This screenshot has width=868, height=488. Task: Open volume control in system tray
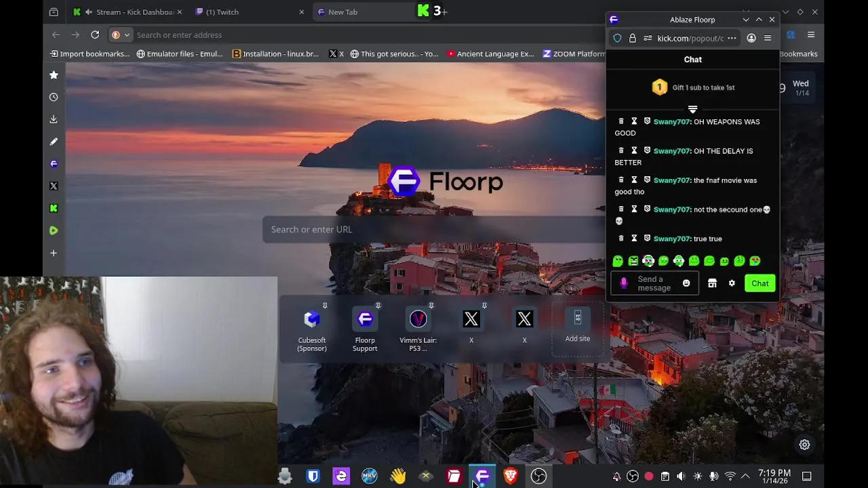click(x=681, y=476)
